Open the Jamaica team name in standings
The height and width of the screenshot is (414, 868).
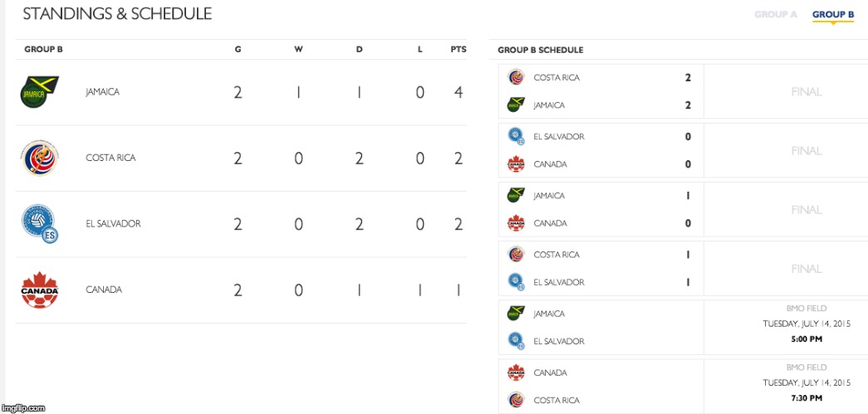[102, 92]
